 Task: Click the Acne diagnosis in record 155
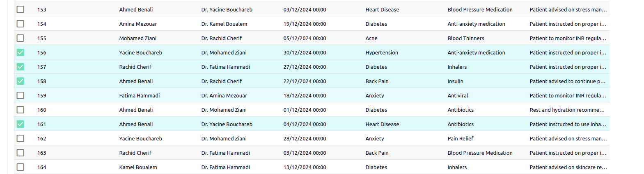point(371,38)
